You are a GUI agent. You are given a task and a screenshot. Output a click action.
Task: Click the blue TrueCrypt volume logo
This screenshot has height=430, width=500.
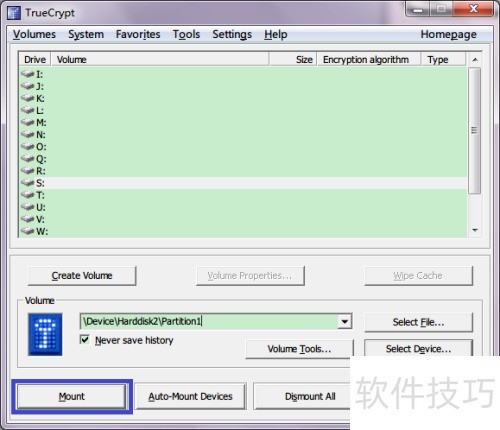[x=45, y=334]
